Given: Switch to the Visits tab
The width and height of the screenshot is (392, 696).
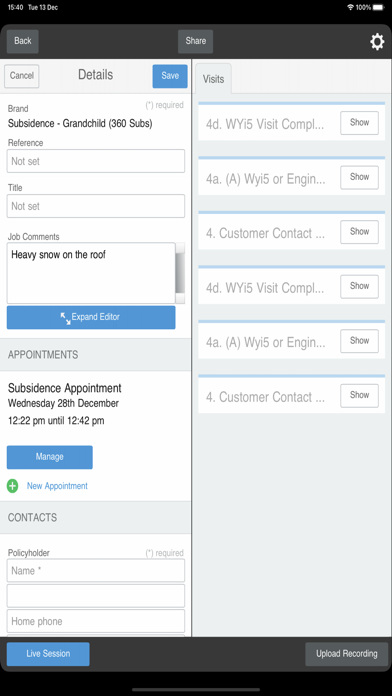Looking at the screenshot, I should point(214,79).
